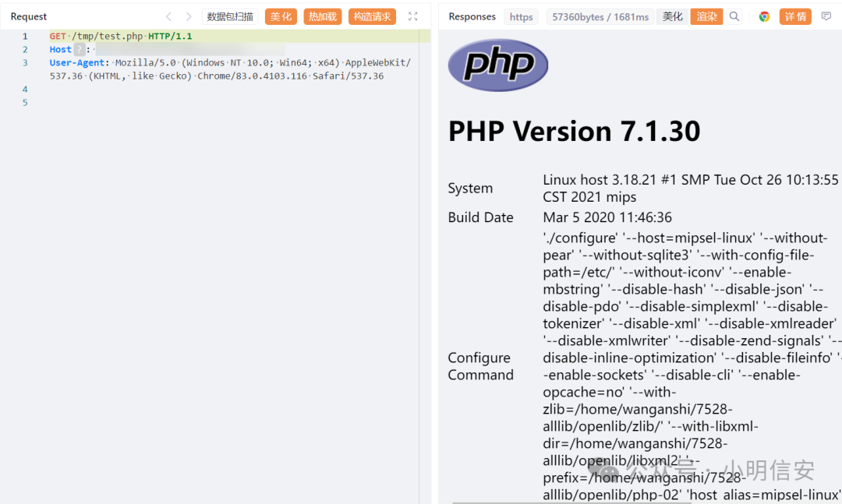This screenshot has width=842, height=504.
Task: Click the User-Agent header line
Action: (230, 69)
